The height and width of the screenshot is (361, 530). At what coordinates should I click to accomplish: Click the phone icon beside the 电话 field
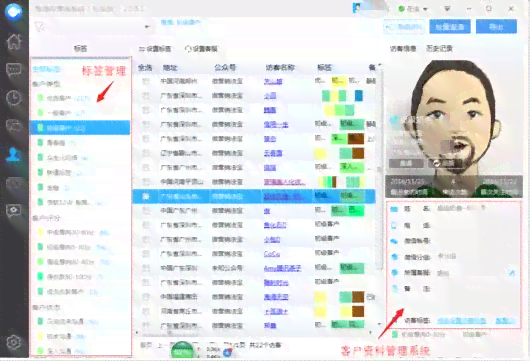click(394, 225)
